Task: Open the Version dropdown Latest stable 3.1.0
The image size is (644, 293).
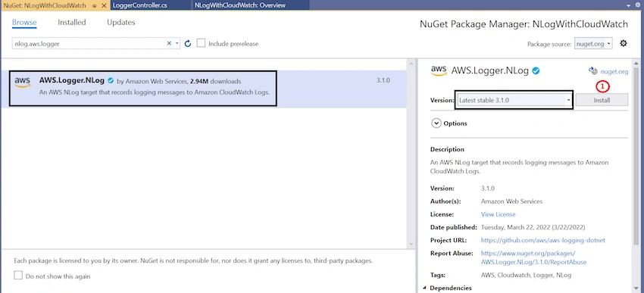Action: [514, 100]
